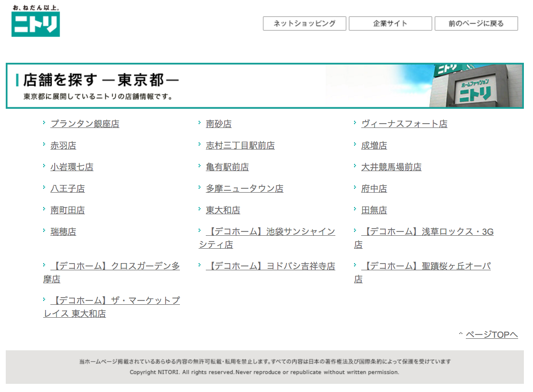
Task: Click the Copyright NITORI footer text
Action: tap(264, 372)
